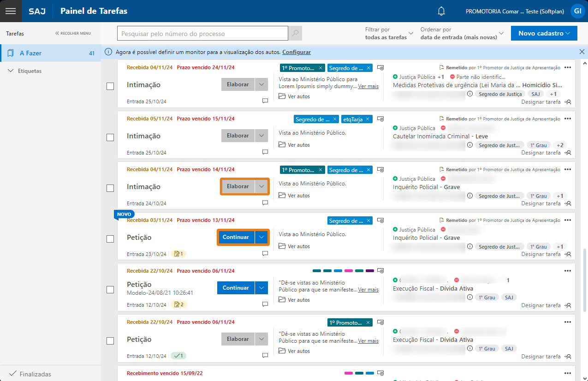This screenshot has width=588, height=381.
Task: Remove the etqTarja label tag
Action: pos(368,119)
